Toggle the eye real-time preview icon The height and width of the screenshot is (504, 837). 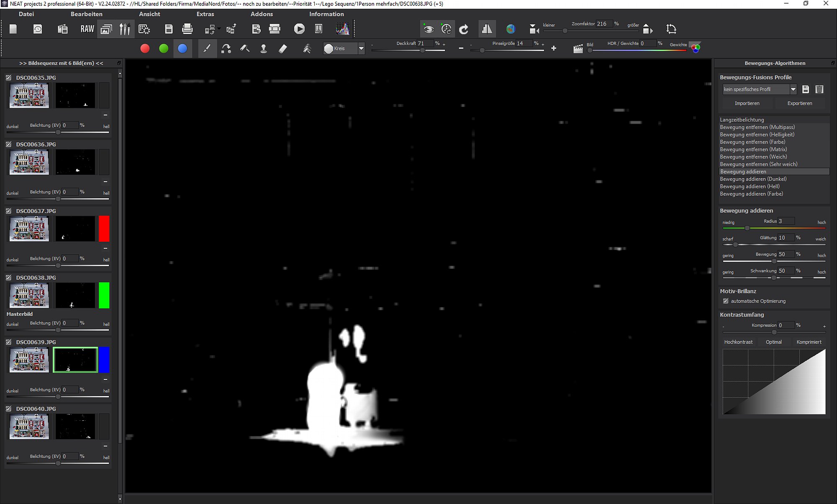click(x=428, y=29)
